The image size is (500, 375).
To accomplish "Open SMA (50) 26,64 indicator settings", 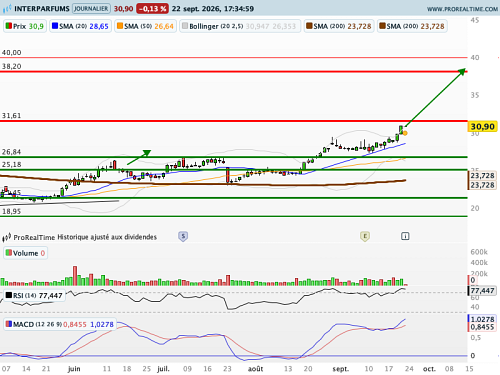I will click(145, 26).
